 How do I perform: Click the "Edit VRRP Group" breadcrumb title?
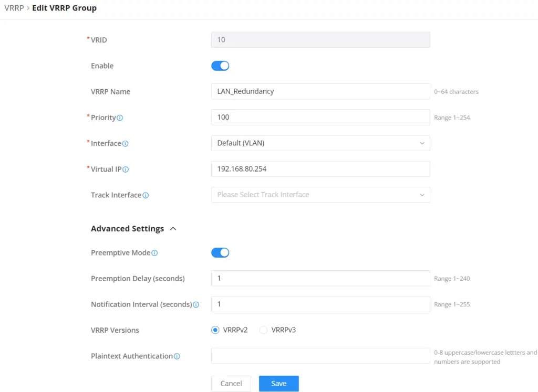point(64,8)
